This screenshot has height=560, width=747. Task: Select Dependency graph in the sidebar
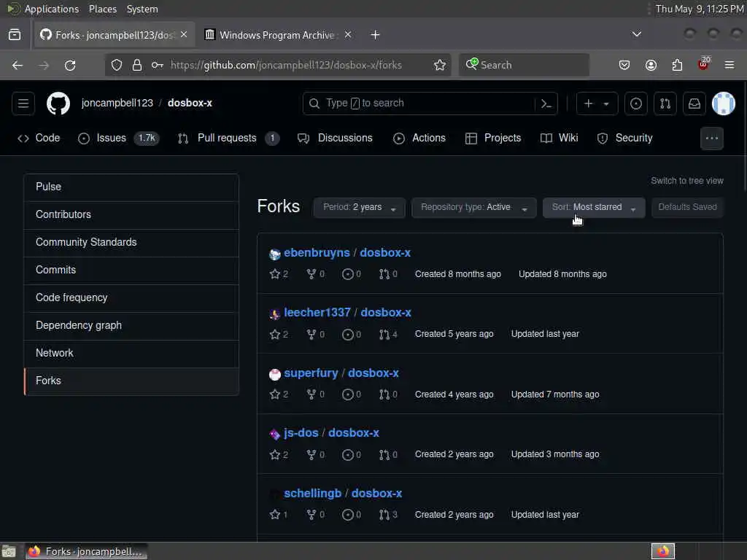131,325
